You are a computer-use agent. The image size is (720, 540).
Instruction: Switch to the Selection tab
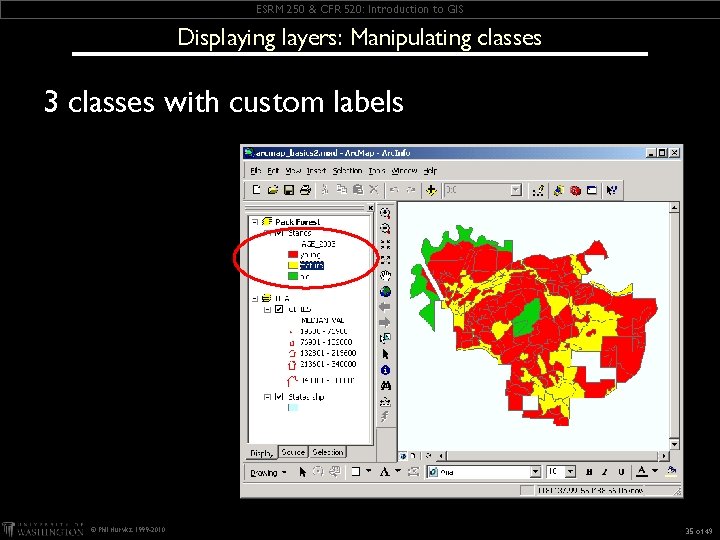coord(327,452)
